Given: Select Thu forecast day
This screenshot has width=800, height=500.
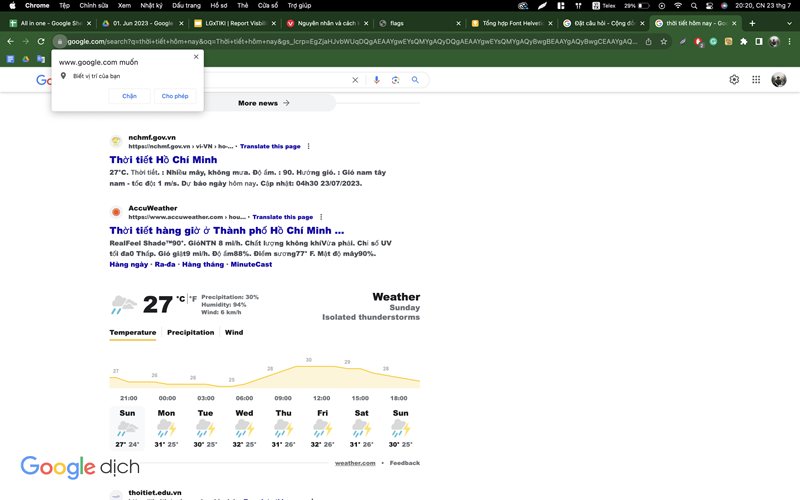Looking at the screenshot, I should (283, 428).
